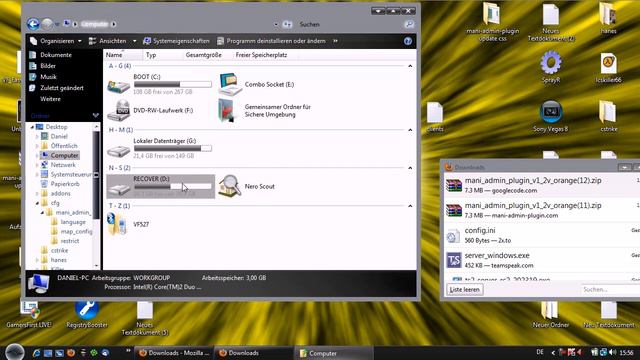
Task: Click the Sony Vegas 8 desktop icon
Action: (551, 116)
